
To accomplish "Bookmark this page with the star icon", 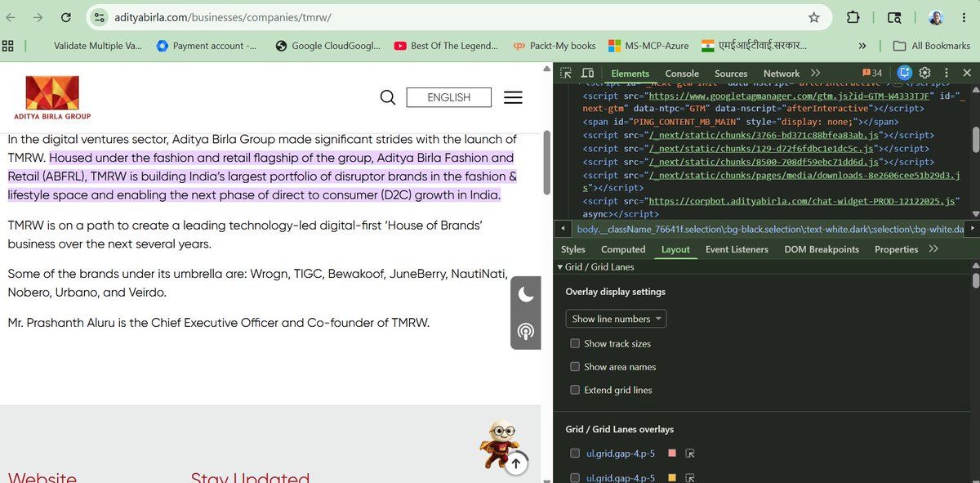I will (813, 17).
